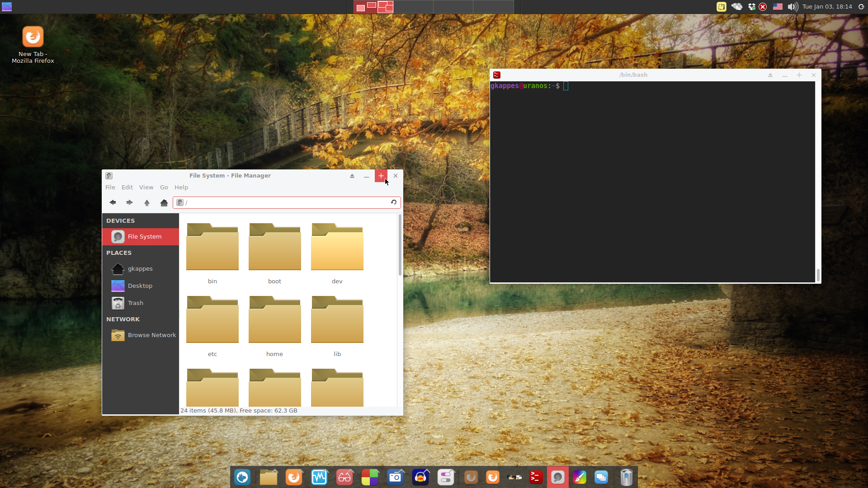
Task: Click the forward navigation arrow
Action: pyautogui.click(x=129, y=202)
